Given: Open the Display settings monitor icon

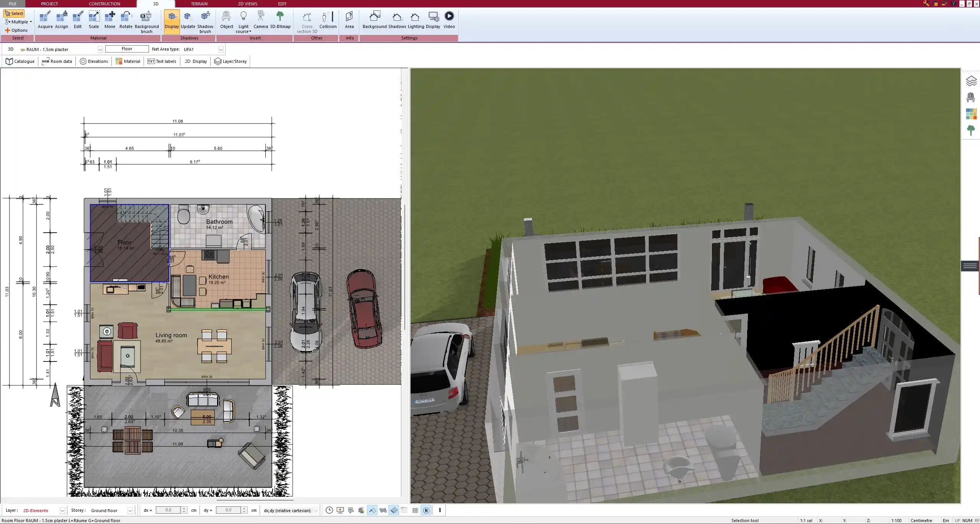Looking at the screenshot, I should 433,20.
